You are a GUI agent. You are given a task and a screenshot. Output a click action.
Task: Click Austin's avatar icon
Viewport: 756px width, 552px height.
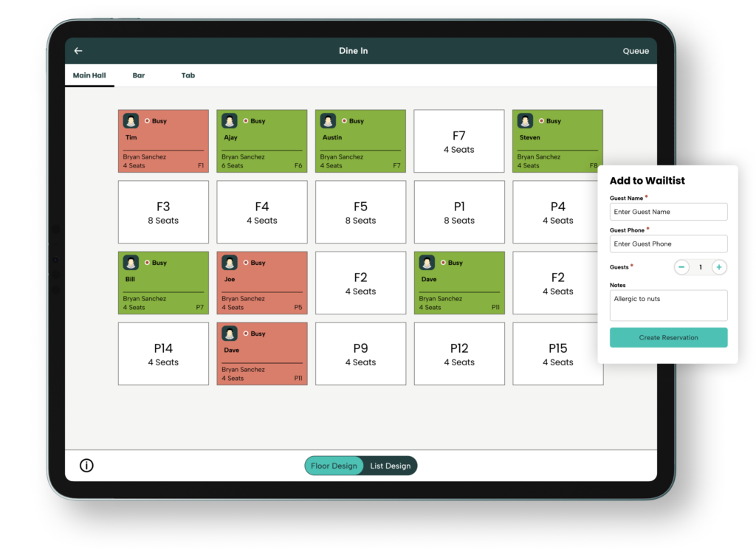tap(328, 121)
